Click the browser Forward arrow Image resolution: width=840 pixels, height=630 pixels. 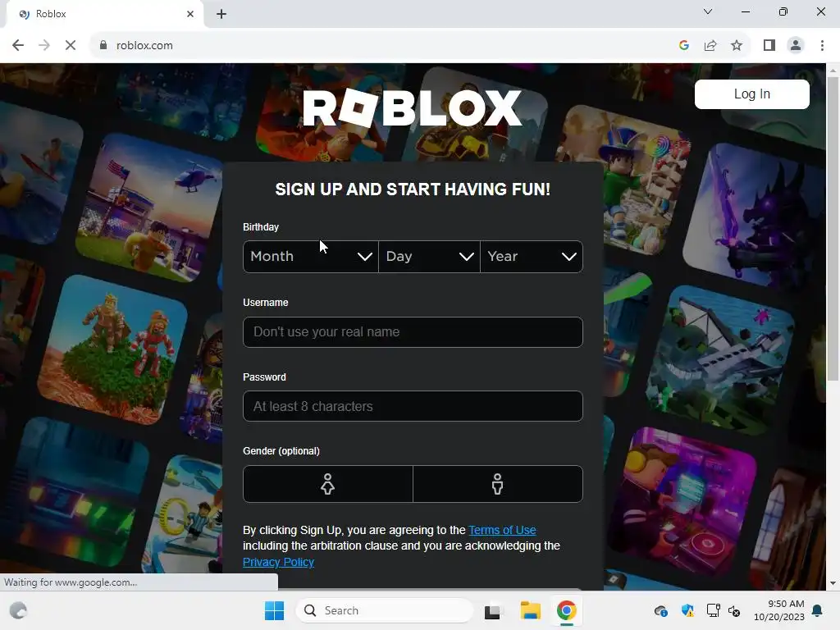tap(44, 46)
